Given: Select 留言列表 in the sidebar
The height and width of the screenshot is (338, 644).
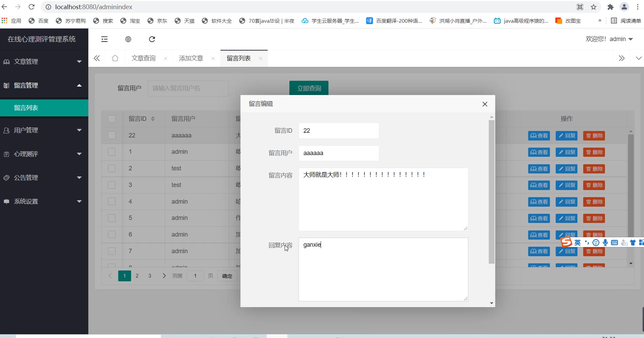Looking at the screenshot, I should pos(44,108).
